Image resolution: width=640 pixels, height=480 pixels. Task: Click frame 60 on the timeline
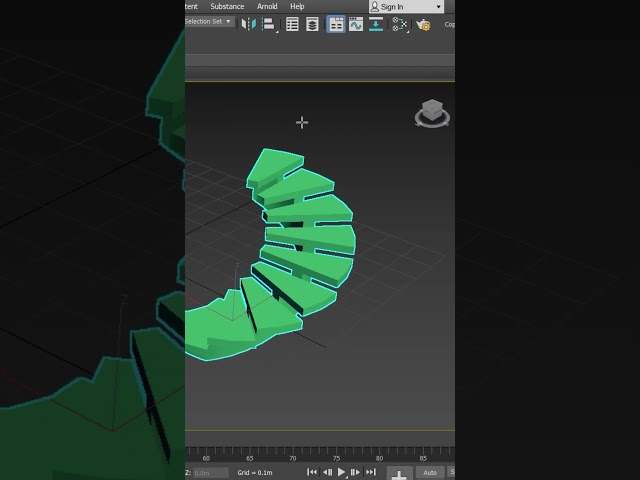(x=206, y=458)
